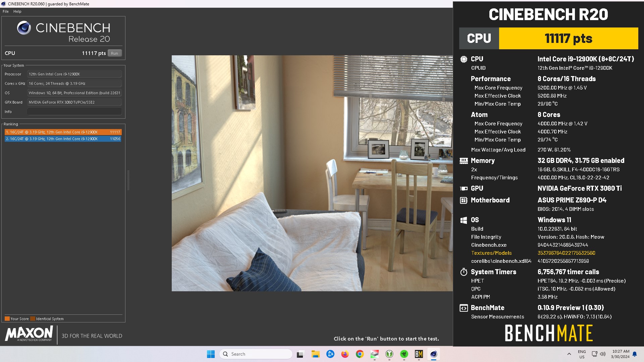Screen dimensions: 644x362
Task: Open the File menu
Action: point(5,11)
